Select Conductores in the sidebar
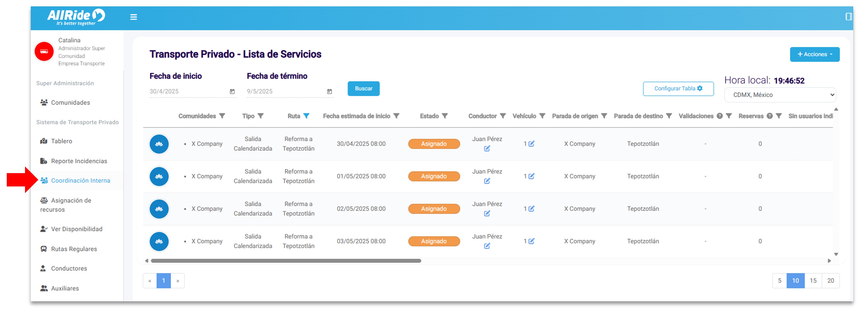868x322 pixels. 69,268
